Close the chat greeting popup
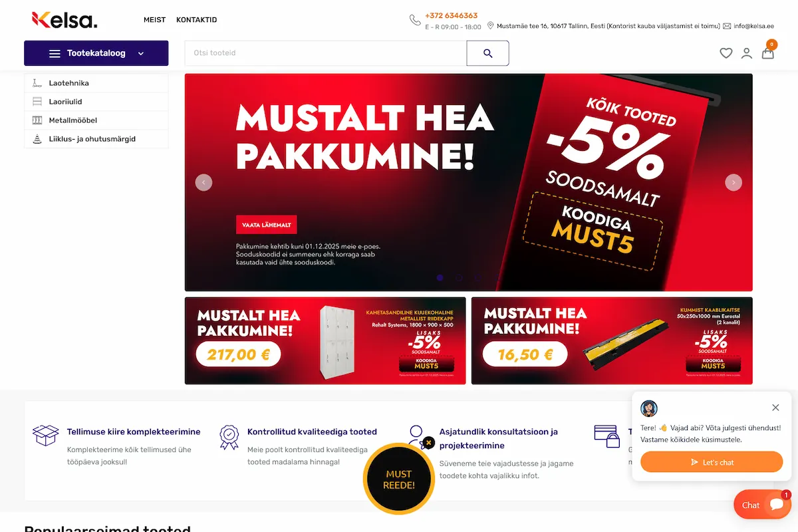The image size is (798, 532). [775, 408]
